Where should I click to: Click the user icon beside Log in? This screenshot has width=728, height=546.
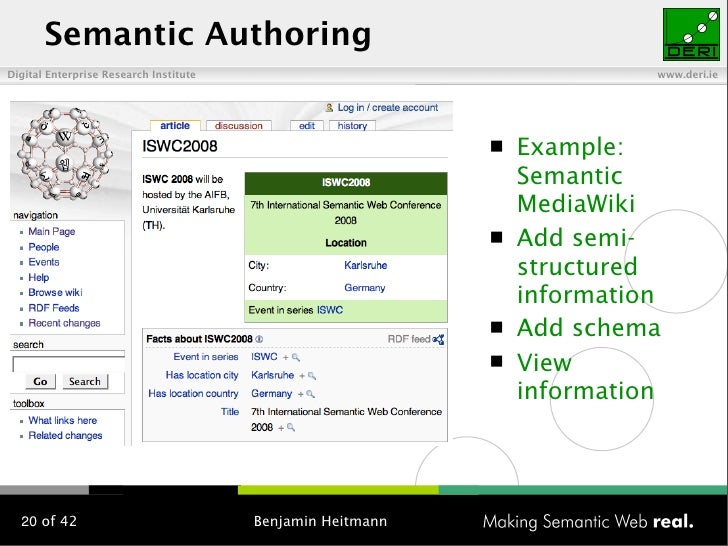point(329,108)
